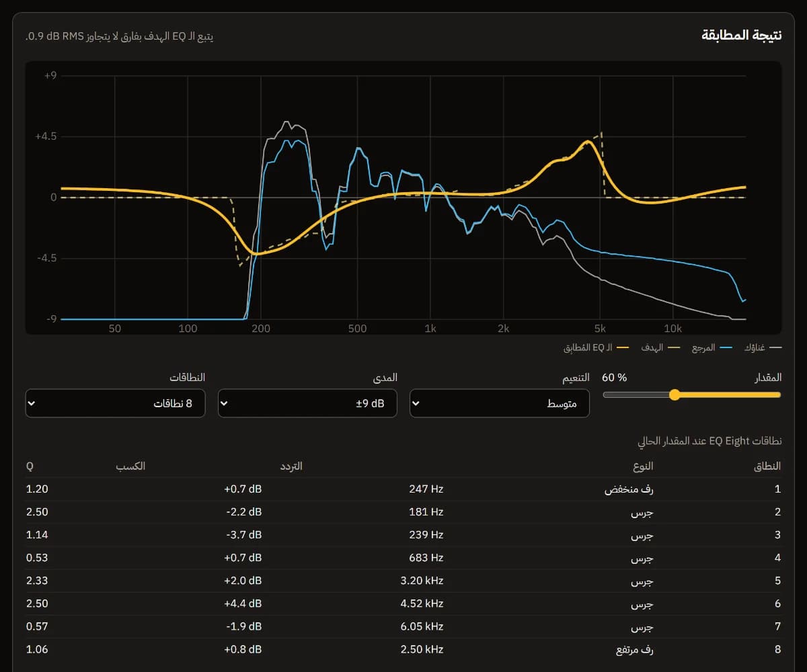Click the رف مرتفع type cell
The height and width of the screenshot is (672, 807).
click(x=634, y=650)
